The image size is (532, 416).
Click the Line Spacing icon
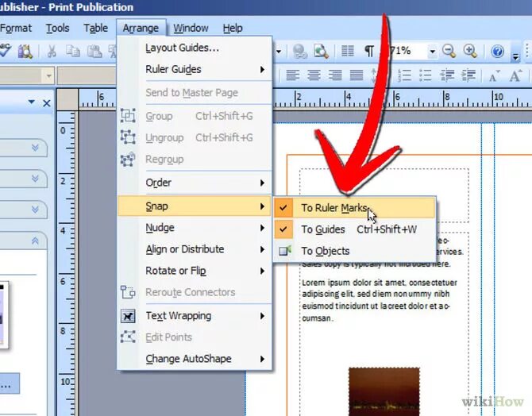[373, 75]
